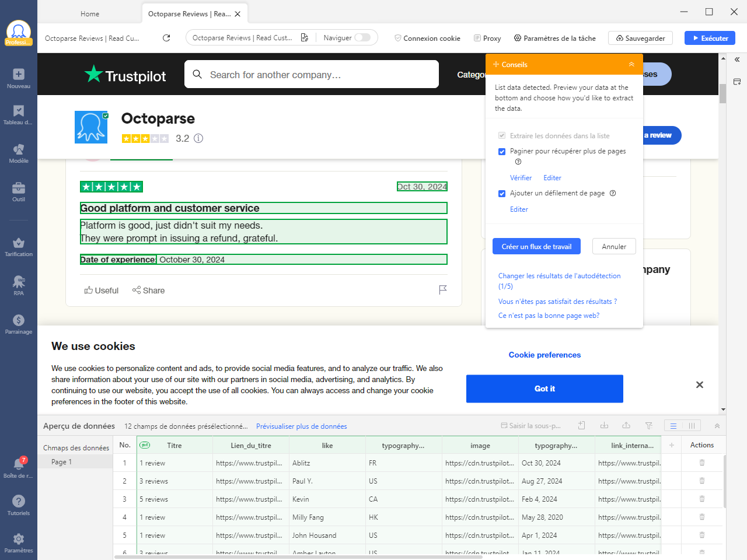Open Parrainage referral icon

coord(19,324)
